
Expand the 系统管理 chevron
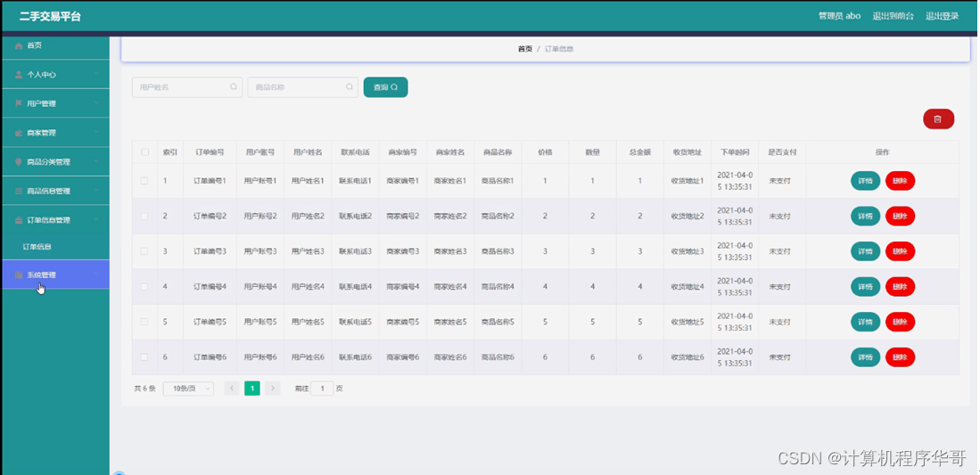(x=96, y=274)
